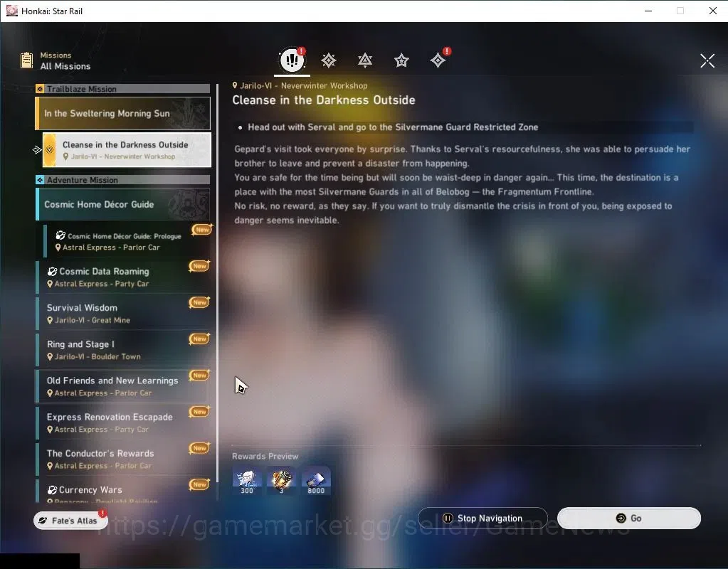Open Cosmic Home Décor Guide mission

(x=123, y=204)
